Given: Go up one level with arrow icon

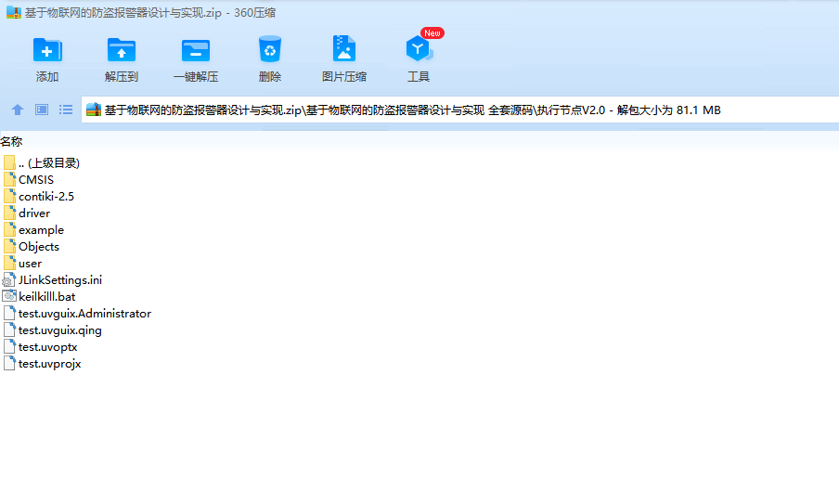Looking at the screenshot, I should [x=18, y=110].
